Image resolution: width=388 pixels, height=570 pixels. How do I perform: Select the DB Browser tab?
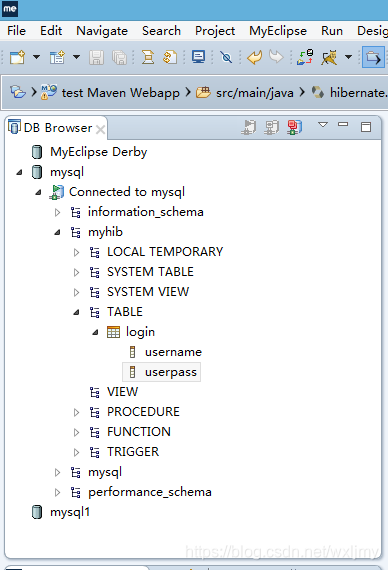click(57, 128)
